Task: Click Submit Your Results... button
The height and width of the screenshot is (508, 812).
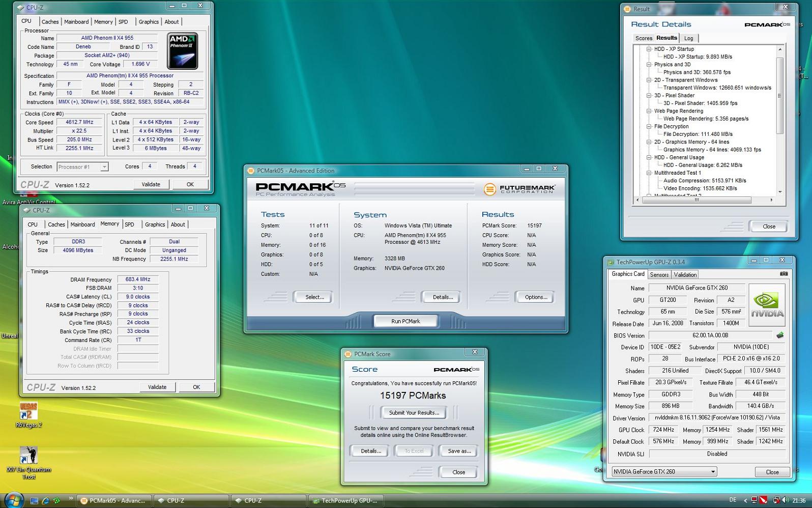Action: 414,413
